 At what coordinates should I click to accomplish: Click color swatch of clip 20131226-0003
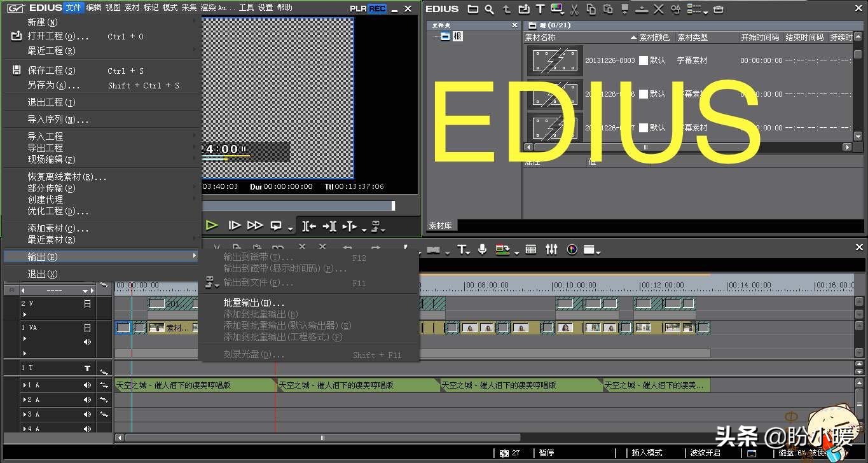tap(644, 60)
